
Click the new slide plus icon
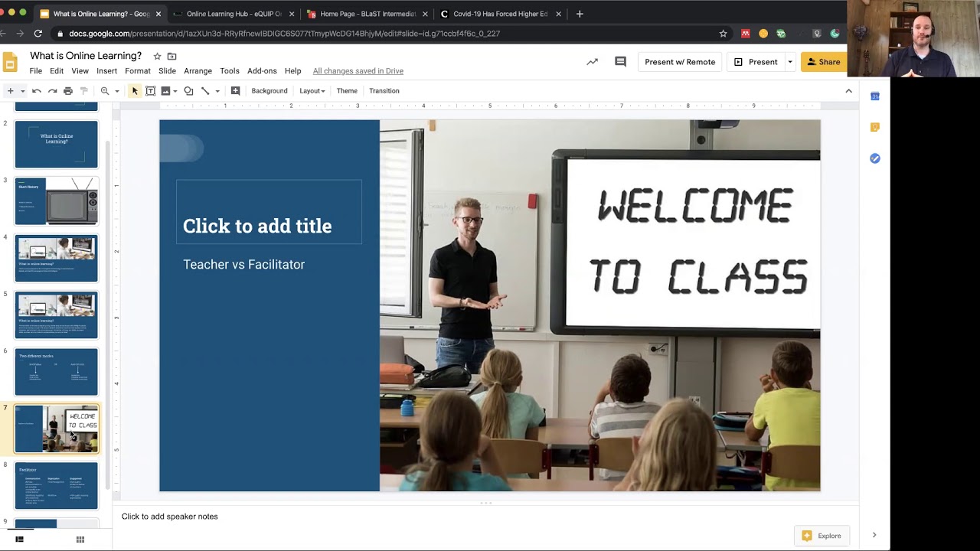pyautogui.click(x=10, y=91)
